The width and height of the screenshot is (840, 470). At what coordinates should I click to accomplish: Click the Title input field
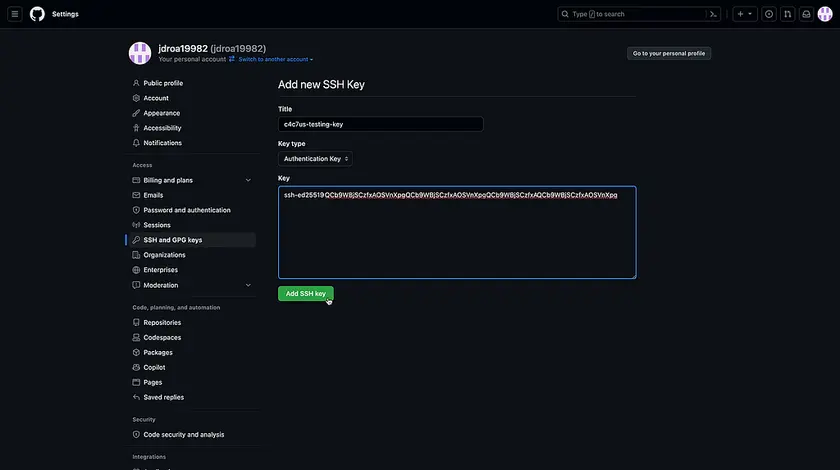click(380, 124)
